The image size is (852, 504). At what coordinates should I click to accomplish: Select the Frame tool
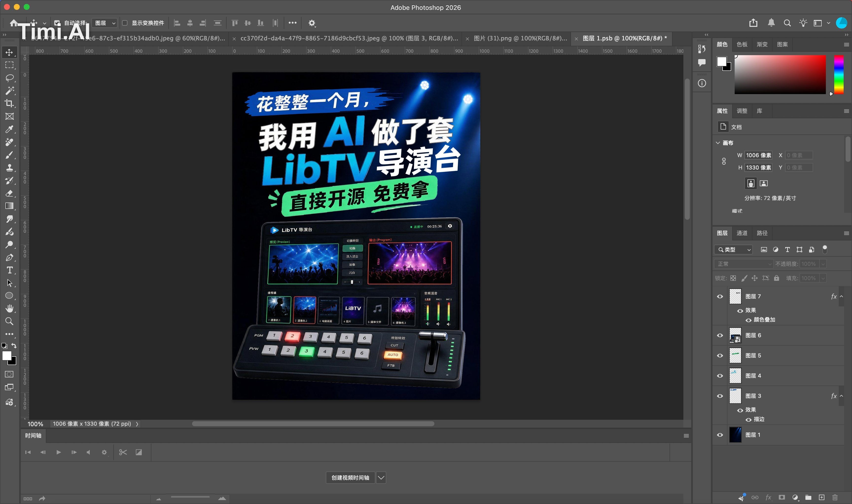pyautogui.click(x=9, y=116)
